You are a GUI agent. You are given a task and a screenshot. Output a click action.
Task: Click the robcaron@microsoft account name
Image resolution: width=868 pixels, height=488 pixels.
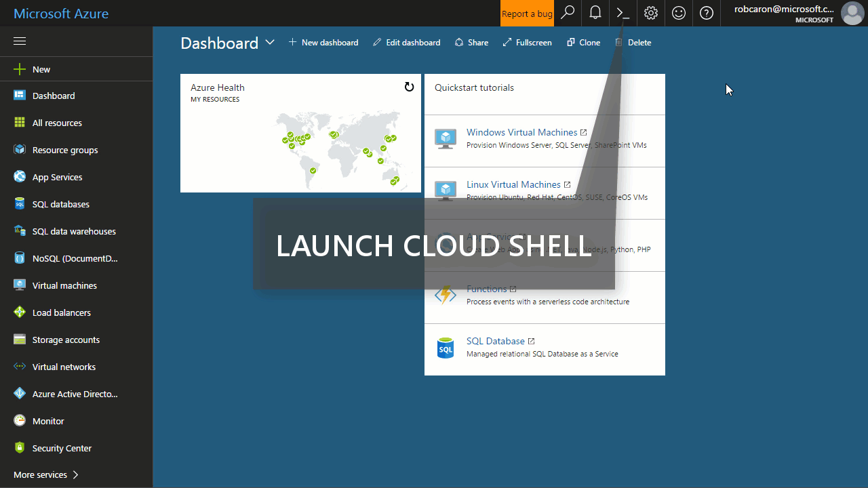(x=783, y=9)
